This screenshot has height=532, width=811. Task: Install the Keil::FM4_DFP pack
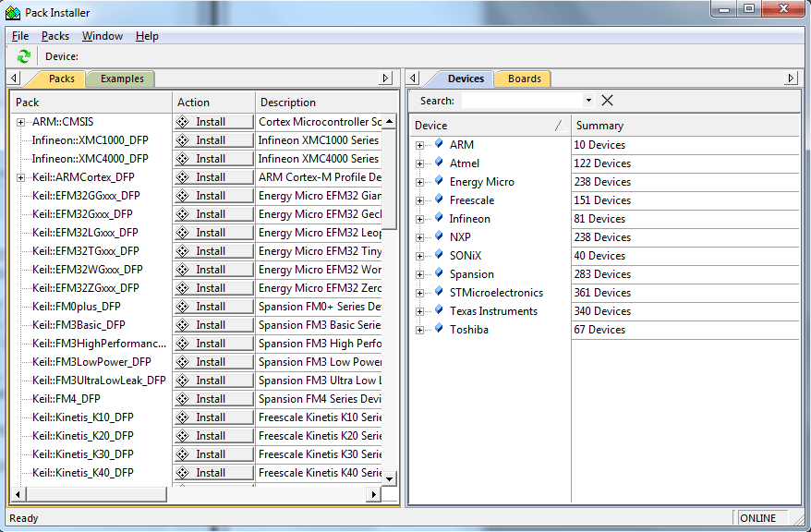[213, 399]
